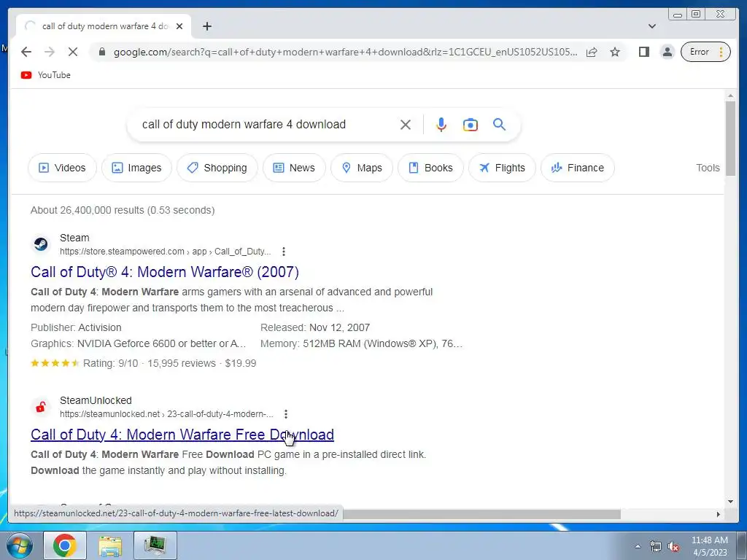Open File Explorer from the taskbar

pyautogui.click(x=110, y=545)
